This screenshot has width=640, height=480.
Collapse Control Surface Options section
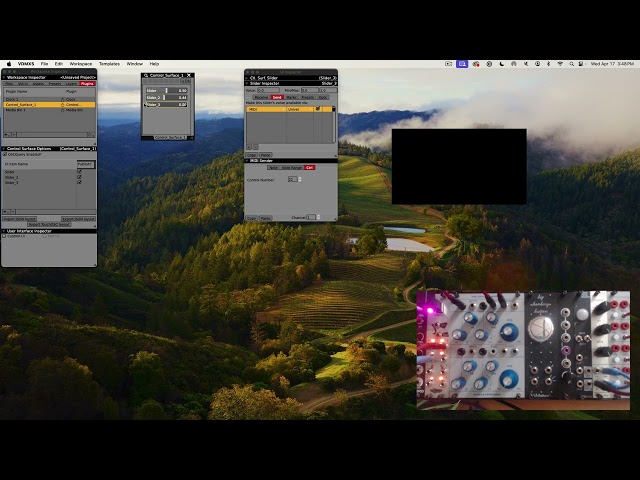(4, 149)
